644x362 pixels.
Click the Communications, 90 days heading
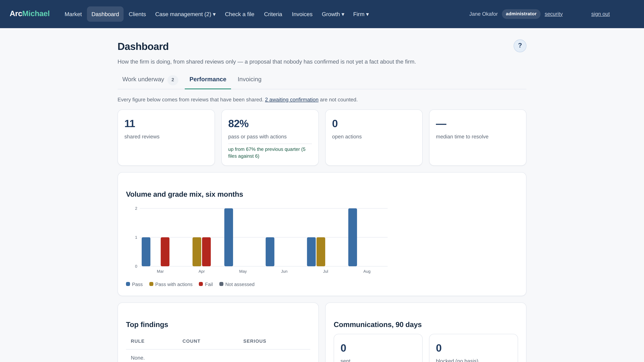pos(378,325)
